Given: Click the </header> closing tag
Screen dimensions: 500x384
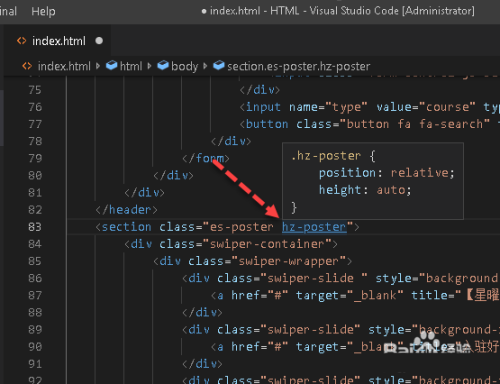Looking at the screenshot, I should coord(126,210).
